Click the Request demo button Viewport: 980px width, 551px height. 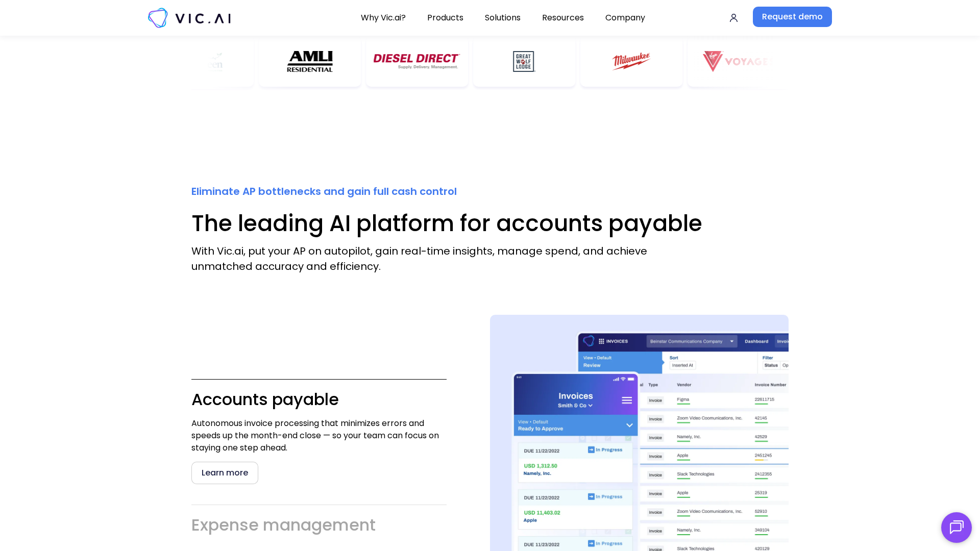(x=792, y=17)
